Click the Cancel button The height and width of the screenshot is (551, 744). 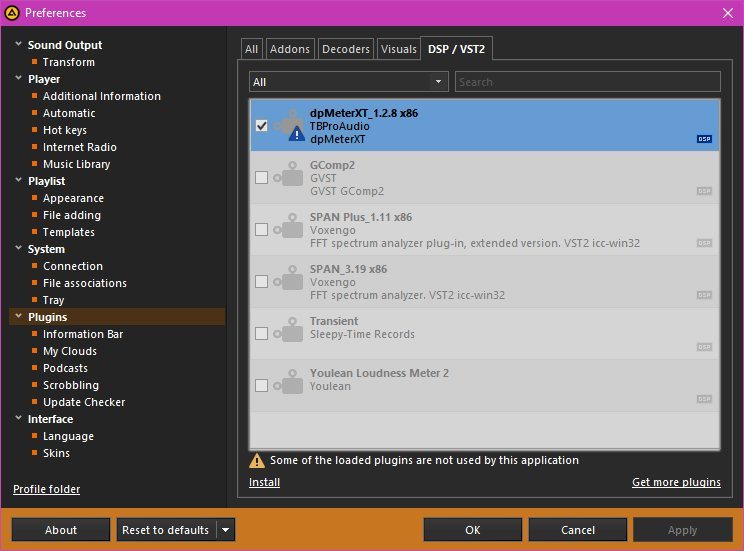click(577, 530)
